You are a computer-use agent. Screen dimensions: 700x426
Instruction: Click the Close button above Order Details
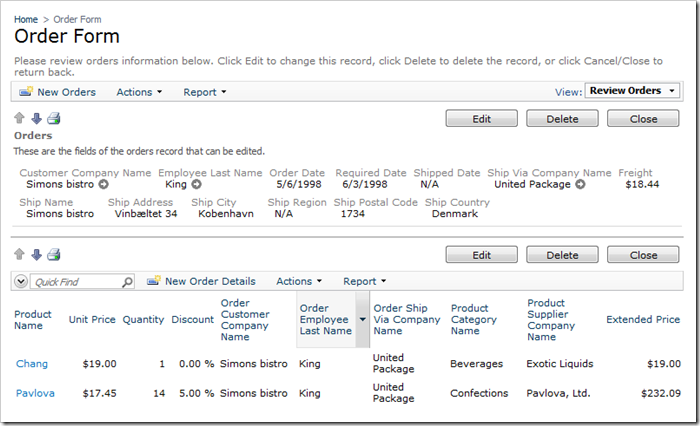(x=643, y=255)
